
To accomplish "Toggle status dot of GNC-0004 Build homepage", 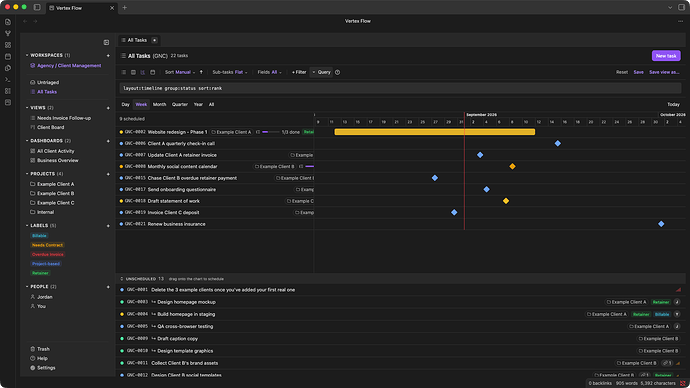I will coord(122,314).
